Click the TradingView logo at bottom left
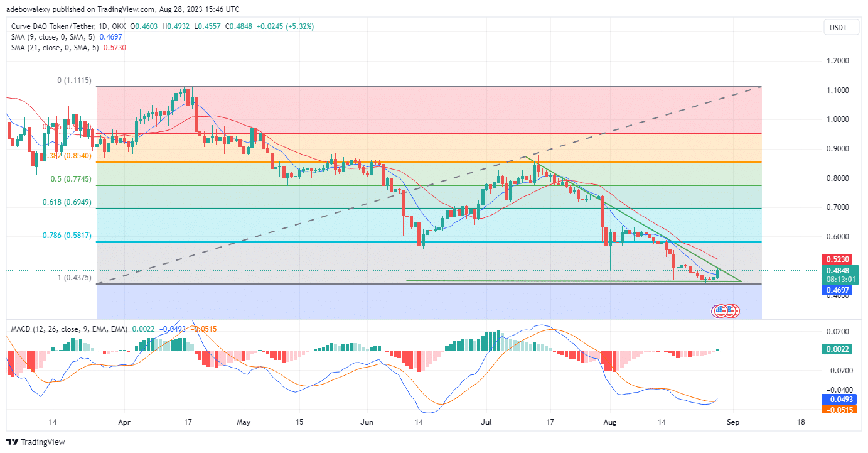The width and height of the screenshot is (868, 453). (36, 442)
